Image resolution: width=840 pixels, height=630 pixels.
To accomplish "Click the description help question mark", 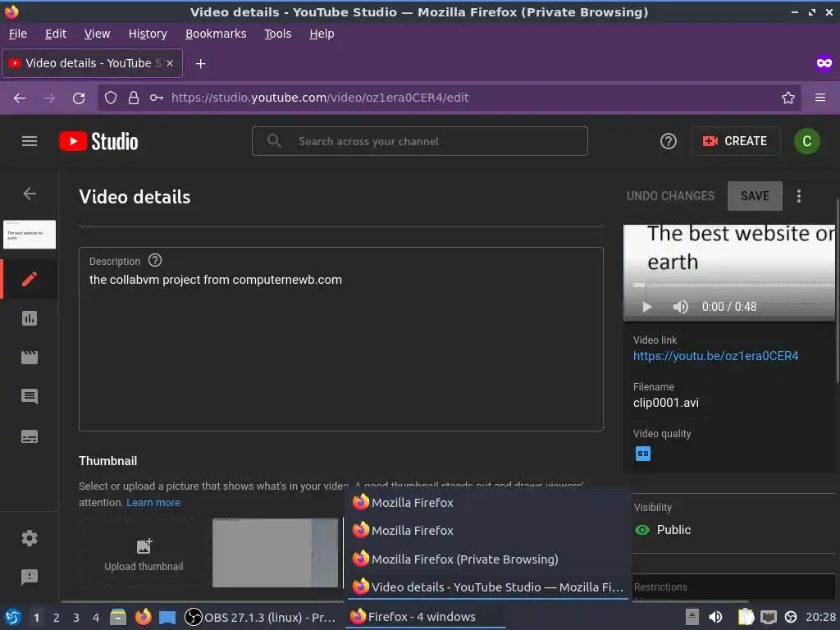I will click(x=155, y=260).
